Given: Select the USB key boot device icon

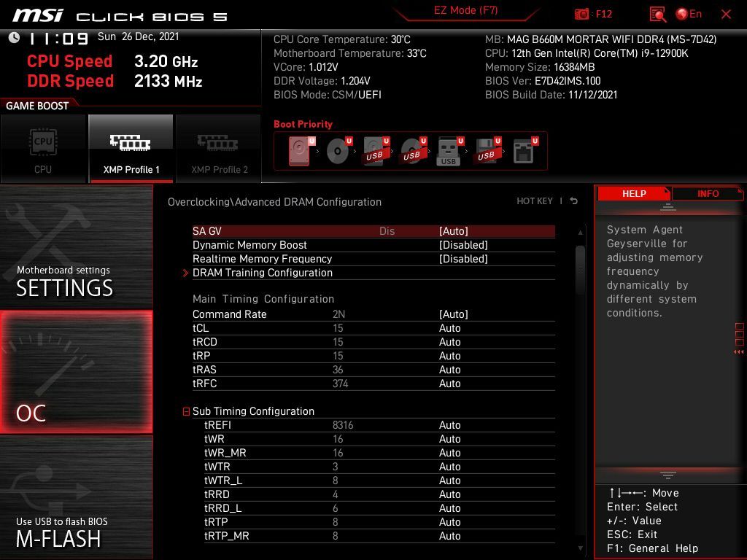Looking at the screenshot, I should (x=448, y=152).
